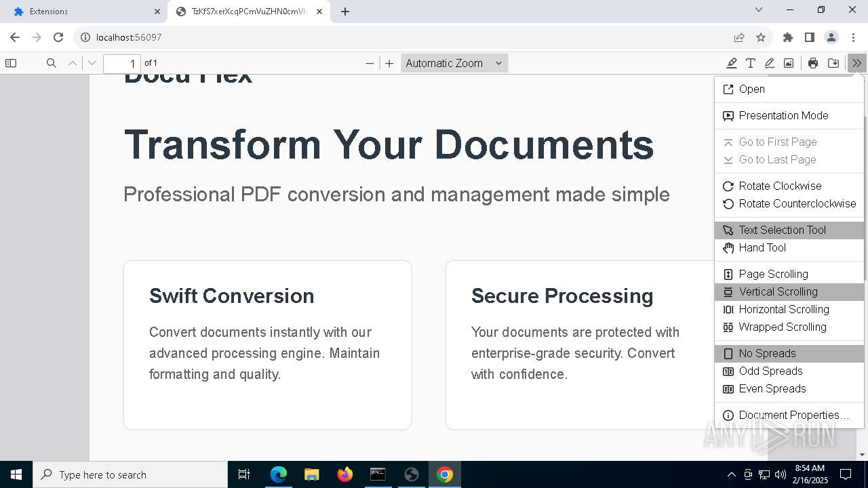Zoom in with the plus button
Viewport: 868px width, 488px height.
click(x=389, y=63)
